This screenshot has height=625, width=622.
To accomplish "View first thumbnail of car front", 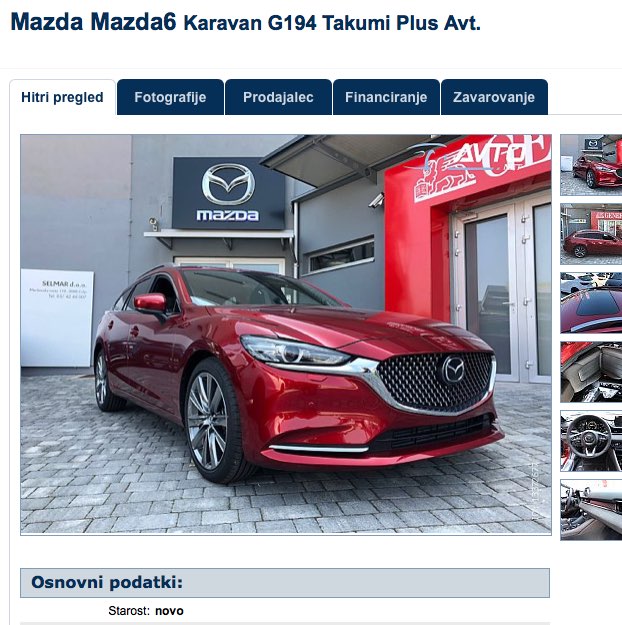I will 591,165.
